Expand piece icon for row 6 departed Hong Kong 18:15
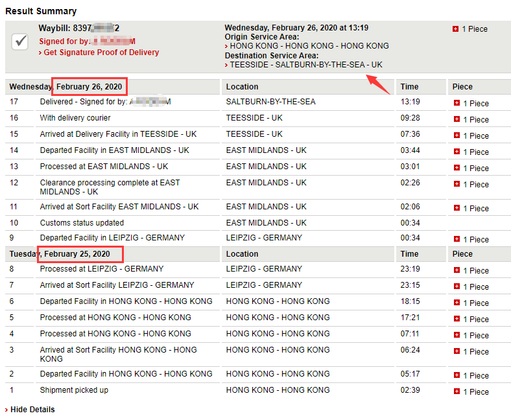This screenshot has width=511, height=420. 457,303
